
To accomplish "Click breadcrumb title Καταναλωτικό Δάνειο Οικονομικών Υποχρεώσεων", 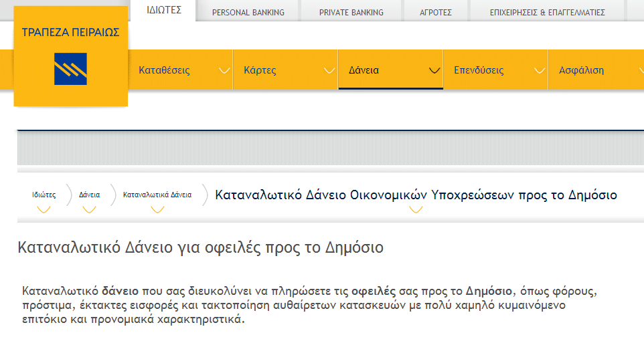I will click(x=416, y=195).
